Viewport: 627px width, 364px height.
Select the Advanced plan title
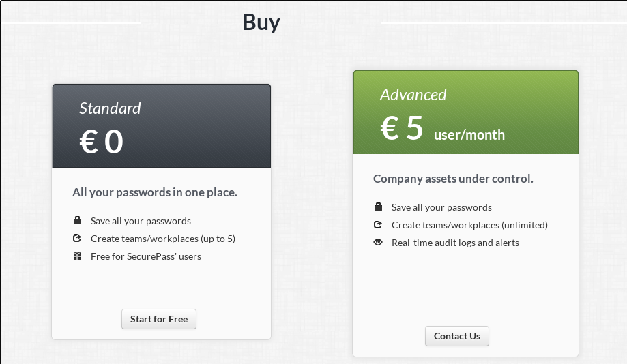(413, 95)
